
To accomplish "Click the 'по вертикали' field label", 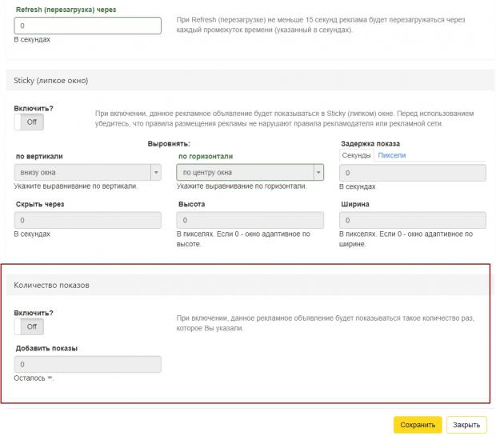I will click(39, 156).
